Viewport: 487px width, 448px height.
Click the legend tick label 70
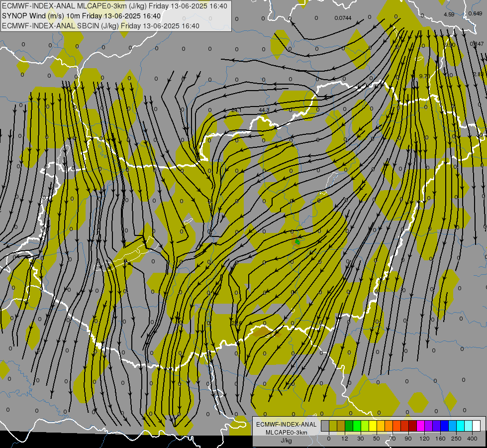392,439
